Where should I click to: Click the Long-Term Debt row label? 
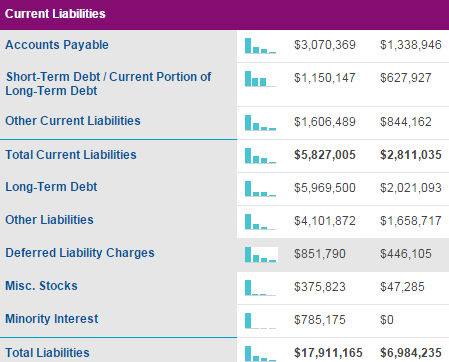click(51, 187)
